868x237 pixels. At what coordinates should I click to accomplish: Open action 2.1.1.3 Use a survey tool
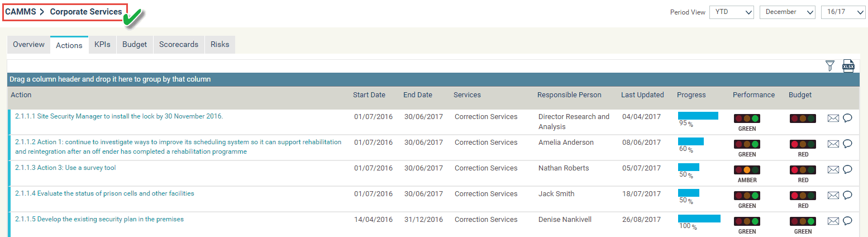65,168
